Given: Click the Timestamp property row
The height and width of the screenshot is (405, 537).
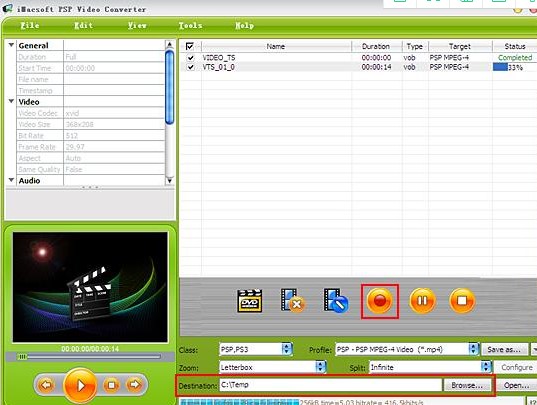Looking at the screenshot, I should coord(91,91).
